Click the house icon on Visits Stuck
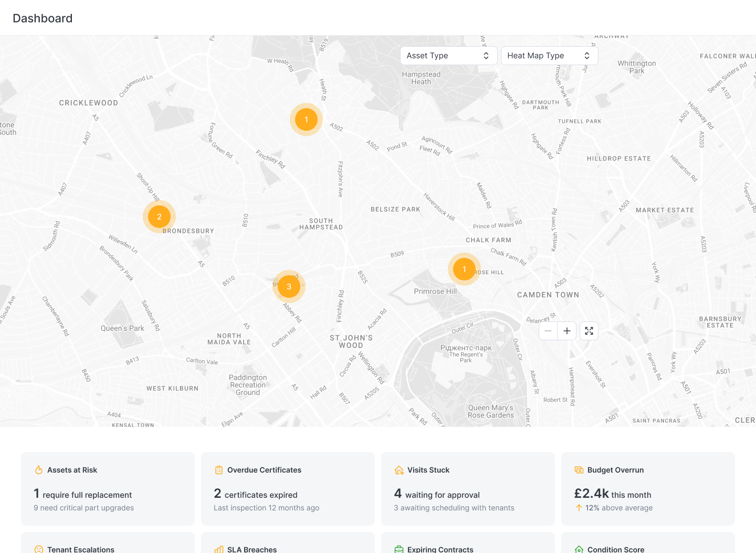This screenshot has width=756, height=553. (399, 470)
